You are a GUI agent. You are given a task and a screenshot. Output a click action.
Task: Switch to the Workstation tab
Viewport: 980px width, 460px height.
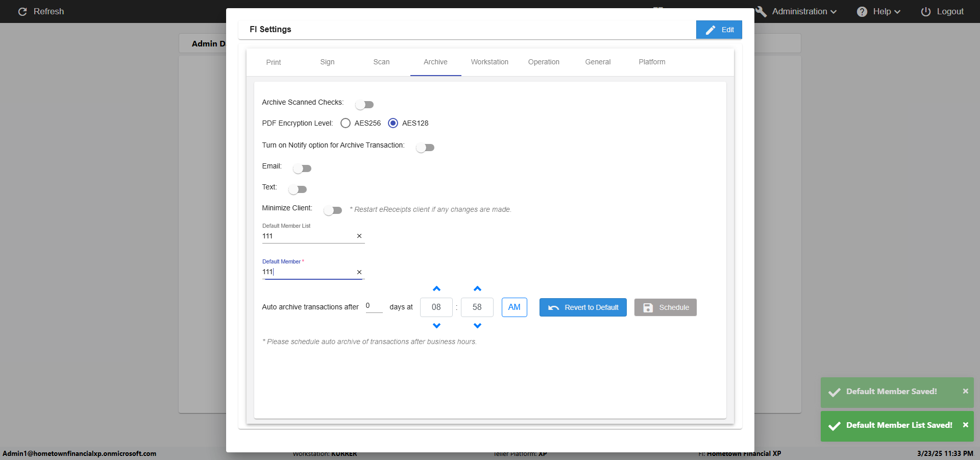[489, 62]
